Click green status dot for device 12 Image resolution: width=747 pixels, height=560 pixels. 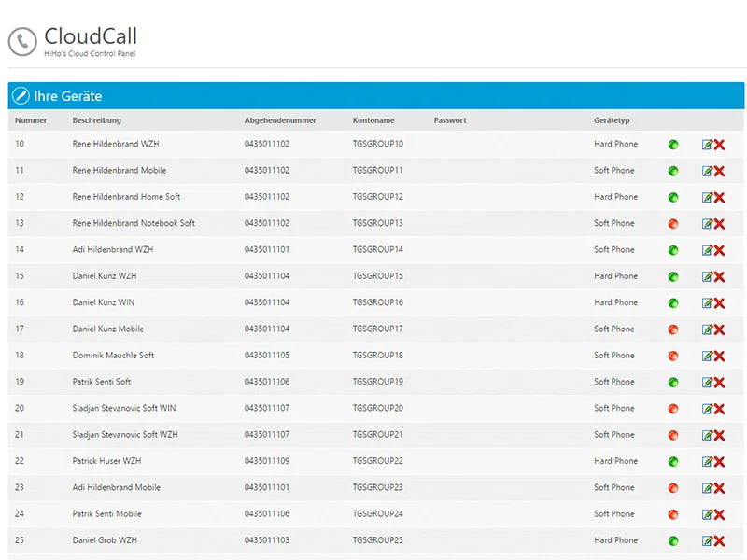pyautogui.click(x=673, y=198)
